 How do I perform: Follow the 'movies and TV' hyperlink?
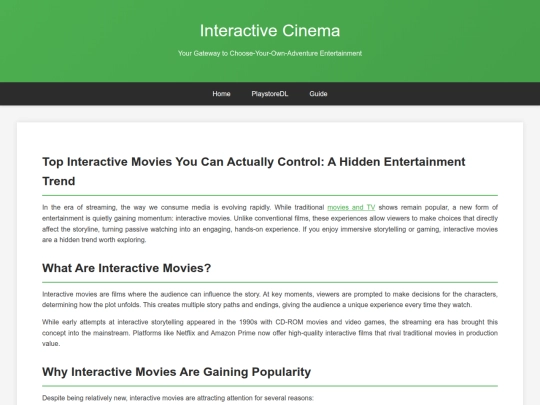click(351, 207)
